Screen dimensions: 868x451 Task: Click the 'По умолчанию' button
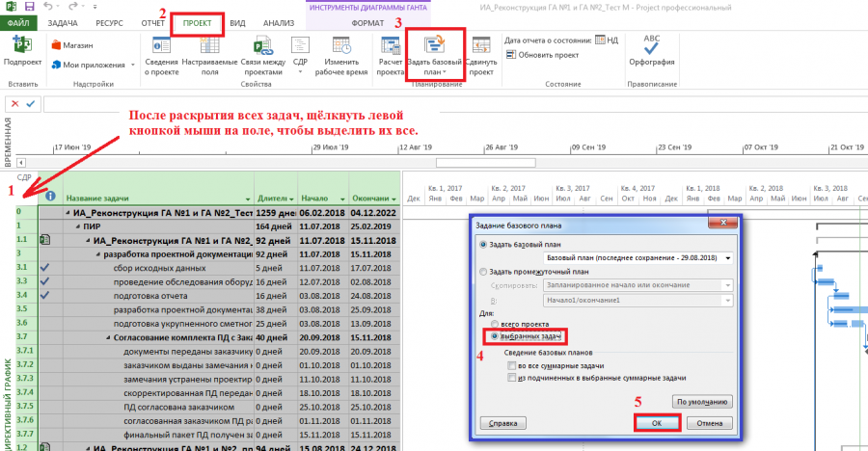pos(702,402)
